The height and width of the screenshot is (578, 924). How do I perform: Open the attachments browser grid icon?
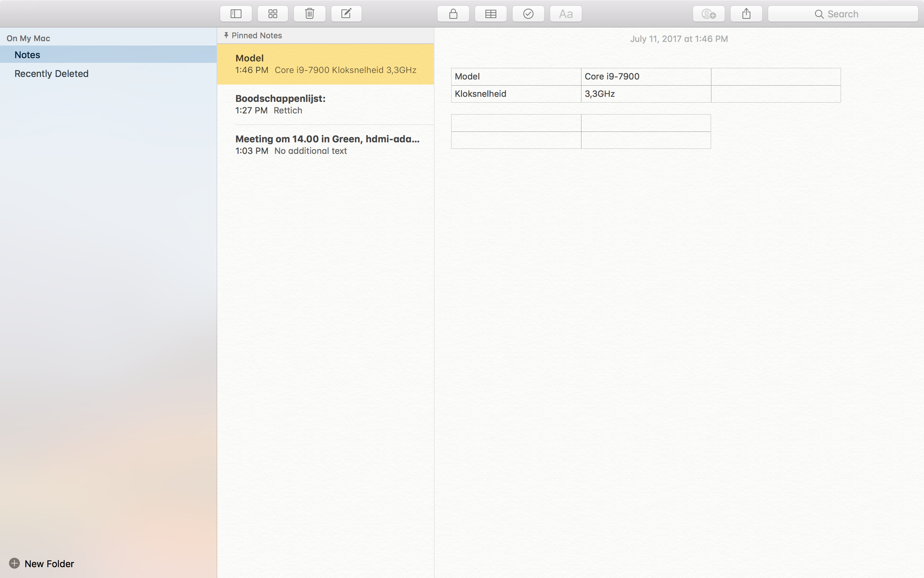(273, 14)
